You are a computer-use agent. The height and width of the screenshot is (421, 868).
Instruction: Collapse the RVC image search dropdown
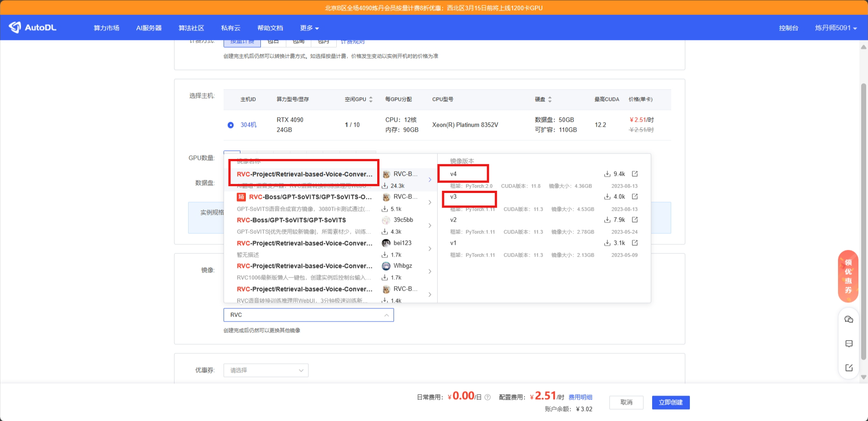pos(386,315)
